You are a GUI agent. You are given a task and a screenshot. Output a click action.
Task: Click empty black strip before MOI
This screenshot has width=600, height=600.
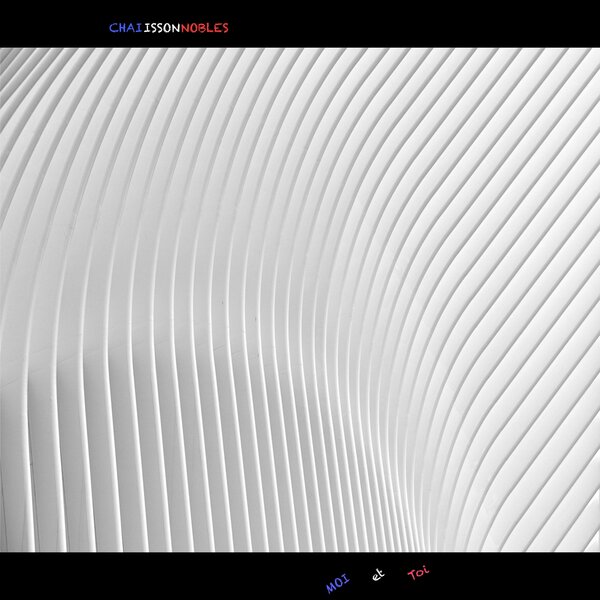point(150,577)
